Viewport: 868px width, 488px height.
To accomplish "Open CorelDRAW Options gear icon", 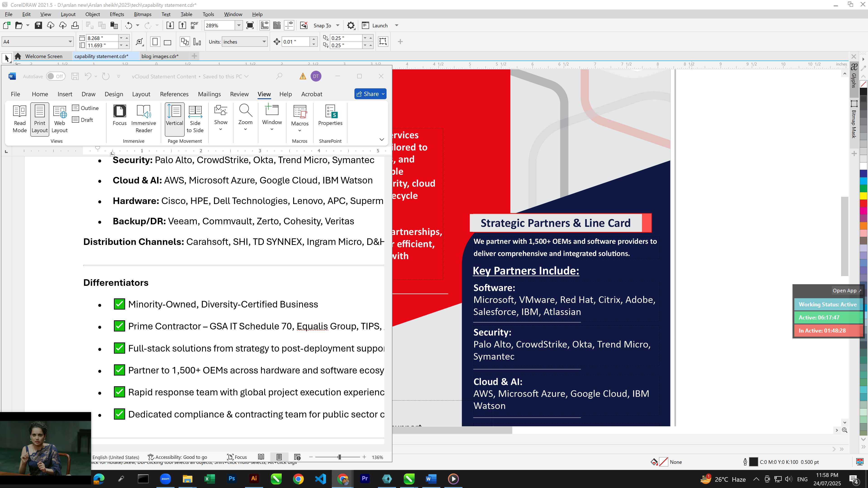I will [351, 25].
